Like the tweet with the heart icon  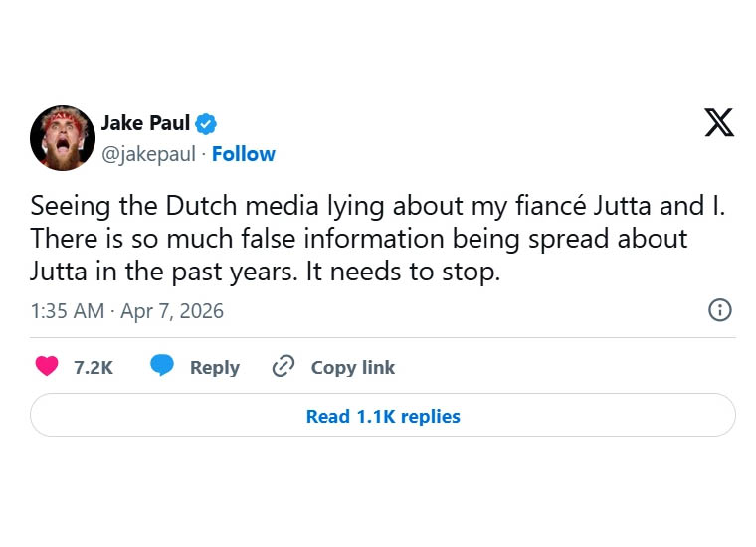coord(47,367)
